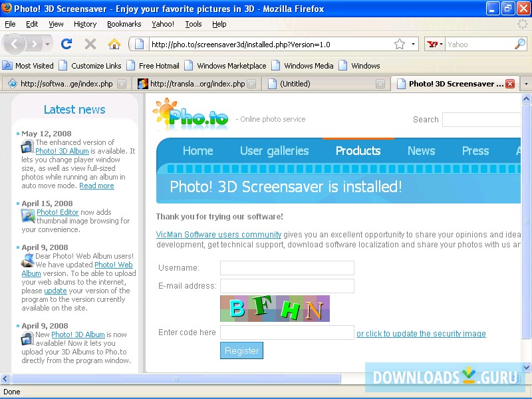Open the Photo! Editor link
This screenshot has height=399, width=532.
point(58,212)
